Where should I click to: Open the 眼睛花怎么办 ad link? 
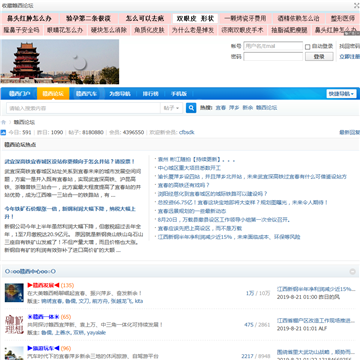pos(65,30)
